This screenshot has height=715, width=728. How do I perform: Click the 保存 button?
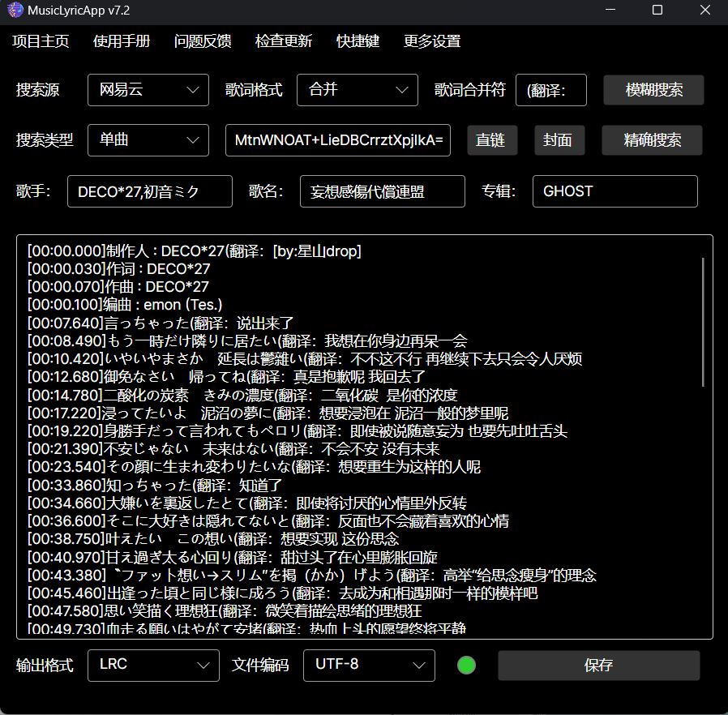[x=599, y=666]
